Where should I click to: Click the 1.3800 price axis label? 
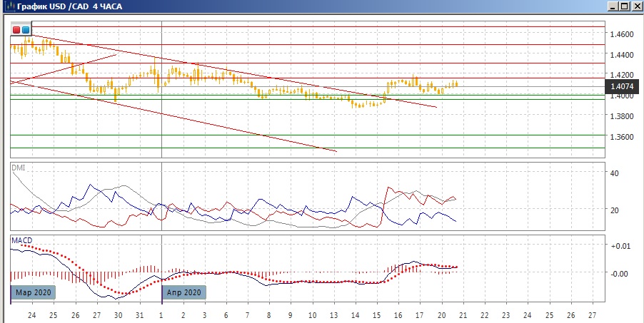621,116
